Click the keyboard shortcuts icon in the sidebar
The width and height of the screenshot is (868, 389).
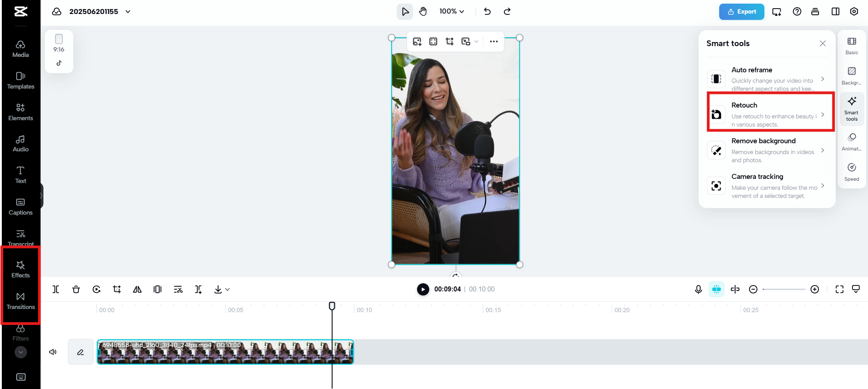[21, 377]
